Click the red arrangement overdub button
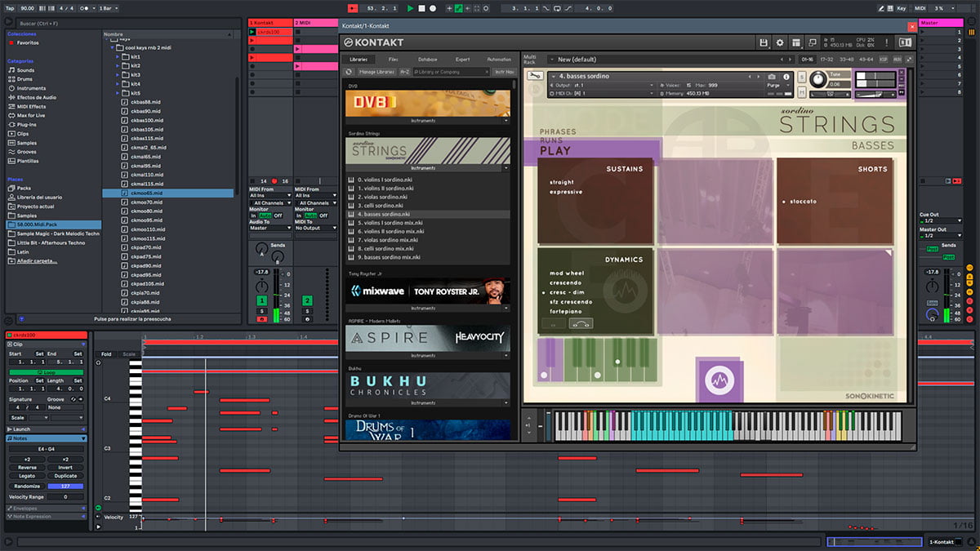 tap(352, 8)
